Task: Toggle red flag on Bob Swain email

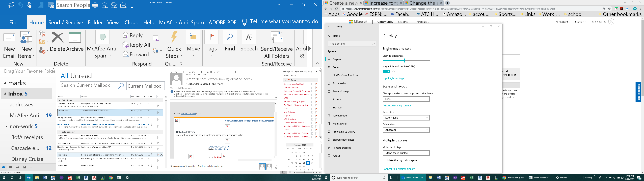Action: pos(158,155)
